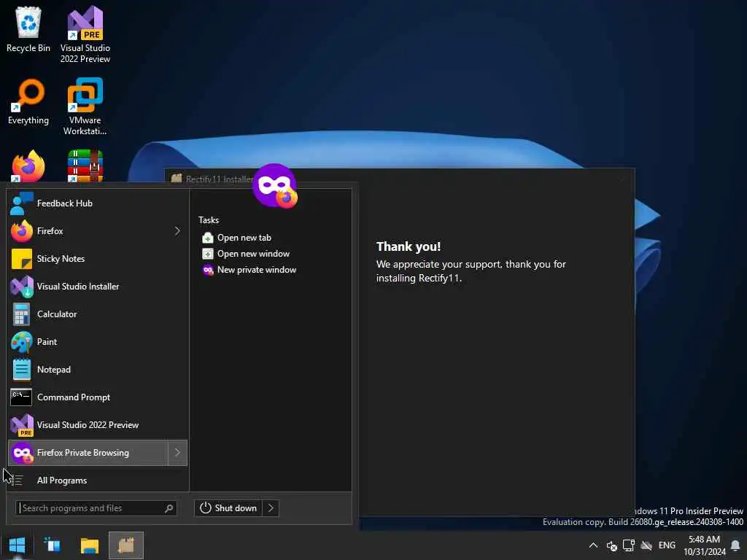This screenshot has height=560, width=747.
Task: Open File Explorer from the taskbar
Action: tap(89, 545)
